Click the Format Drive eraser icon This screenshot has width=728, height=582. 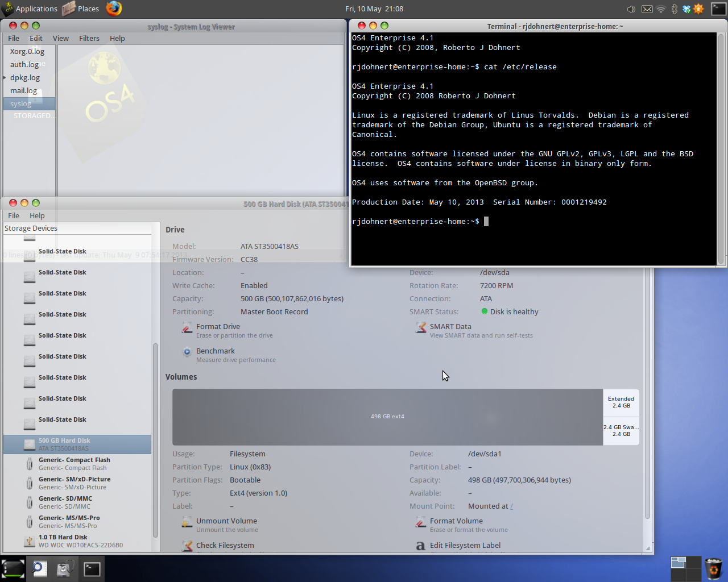[187, 328]
